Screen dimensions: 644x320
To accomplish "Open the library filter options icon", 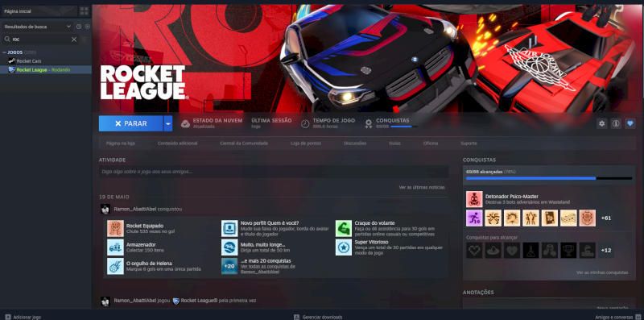I will [x=85, y=39].
